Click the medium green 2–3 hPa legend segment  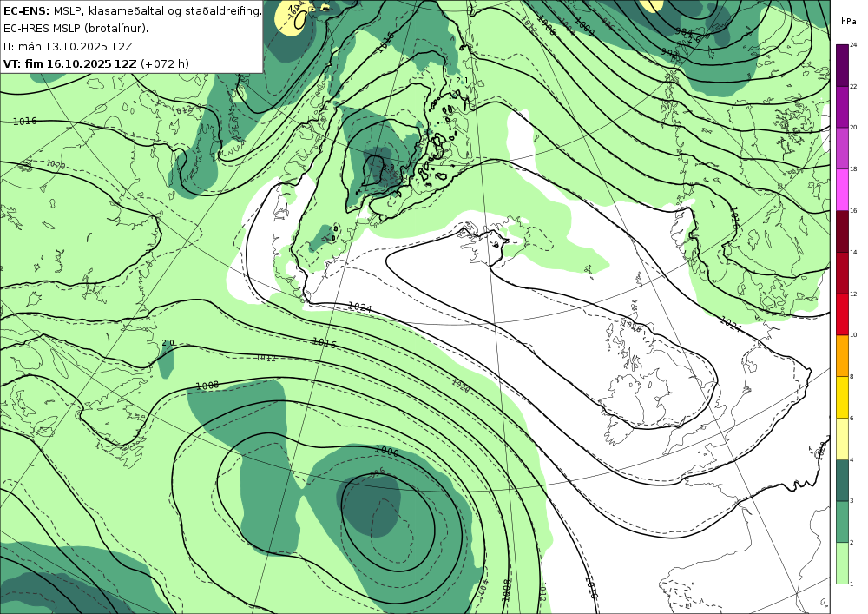pyautogui.click(x=842, y=522)
